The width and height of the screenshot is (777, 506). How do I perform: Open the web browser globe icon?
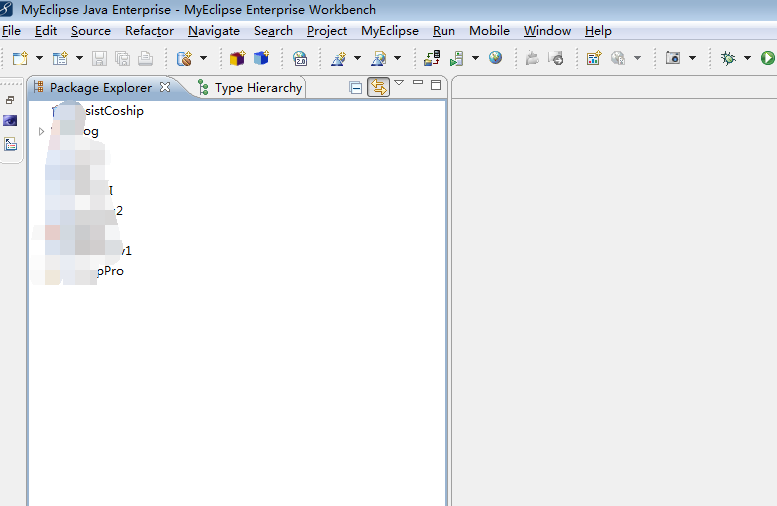click(496, 58)
